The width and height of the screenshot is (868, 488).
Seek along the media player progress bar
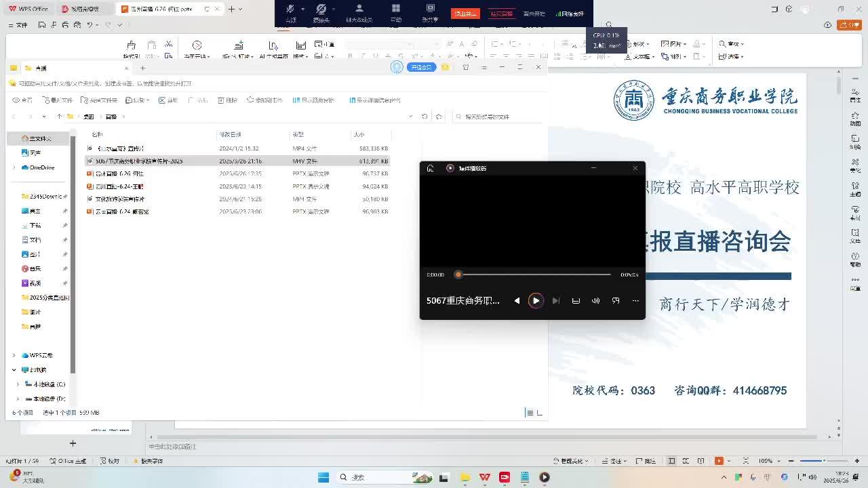pyautogui.click(x=534, y=274)
